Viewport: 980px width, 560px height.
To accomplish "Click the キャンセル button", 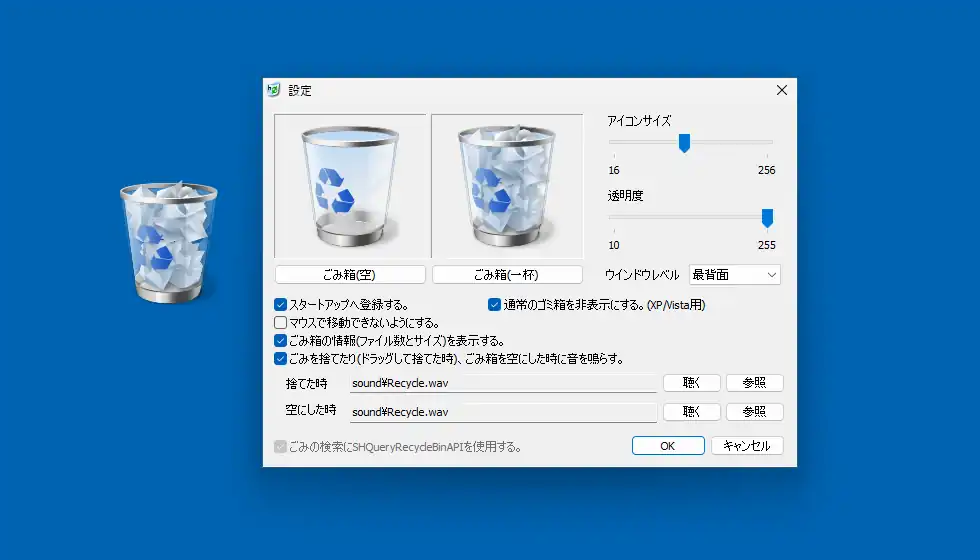I will click(x=747, y=446).
